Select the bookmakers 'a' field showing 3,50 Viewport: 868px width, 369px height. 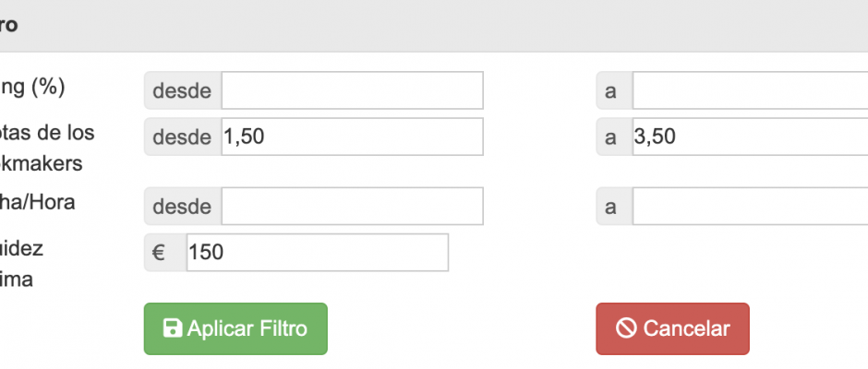(750, 137)
